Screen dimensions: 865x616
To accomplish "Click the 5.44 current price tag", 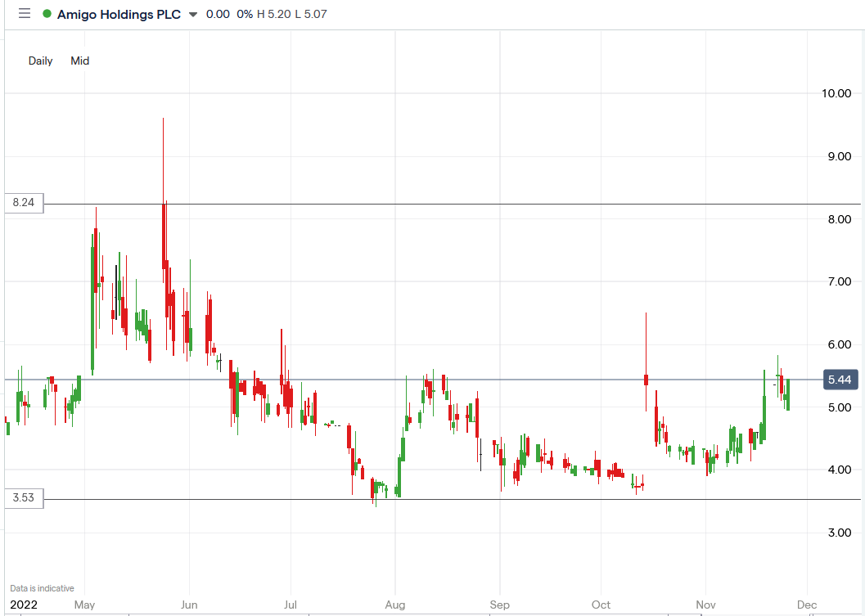I will point(840,380).
